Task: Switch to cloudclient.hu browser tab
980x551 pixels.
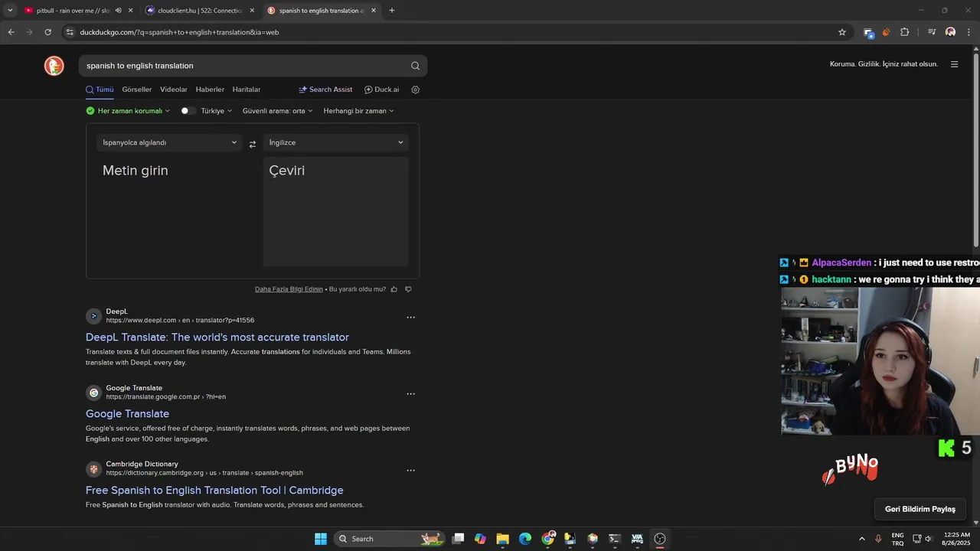Action: 200,11
